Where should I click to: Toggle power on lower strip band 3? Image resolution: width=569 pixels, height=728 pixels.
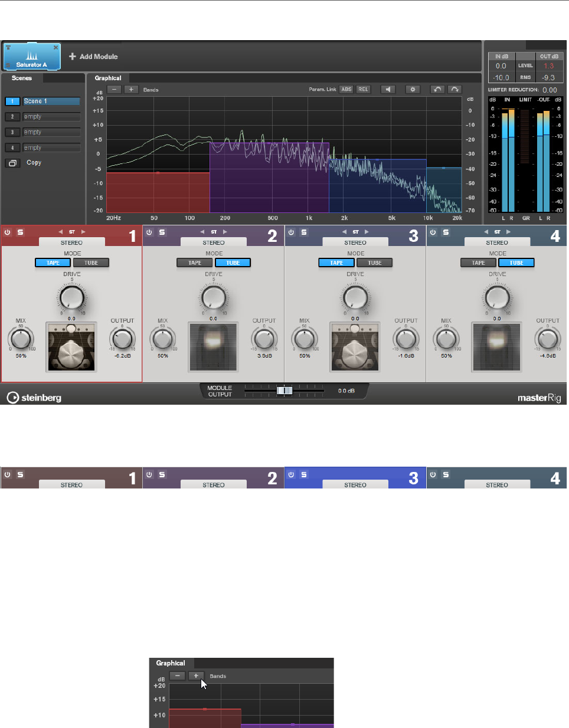(291, 474)
